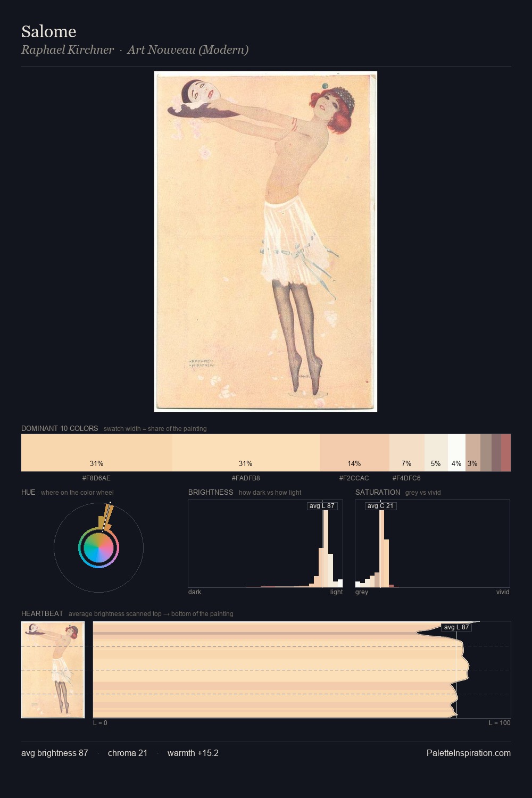Click 'warmth +15.2' in footer
Screen dimensions: 532x798
pos(193,753)
